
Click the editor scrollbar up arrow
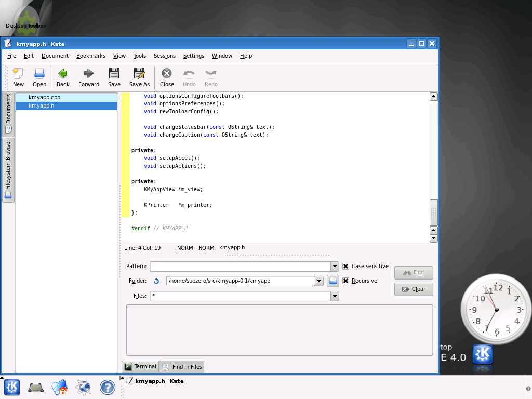click(x=433, y=97)
